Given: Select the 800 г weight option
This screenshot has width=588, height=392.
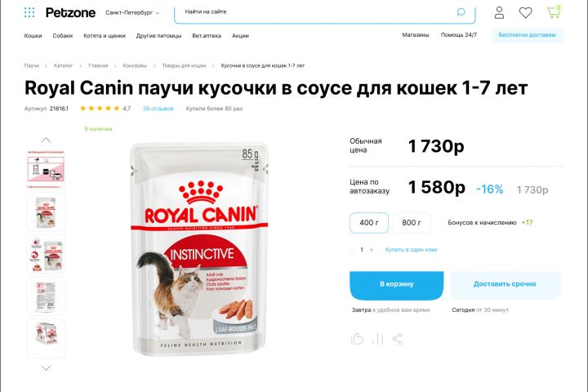Looking at the screenshot, I should pyautogui.click(x=412, y=223).
